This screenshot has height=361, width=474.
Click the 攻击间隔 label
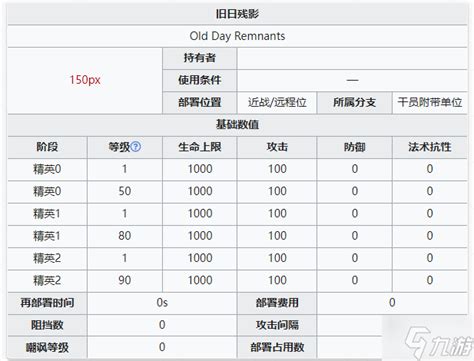tap(277, 325)
